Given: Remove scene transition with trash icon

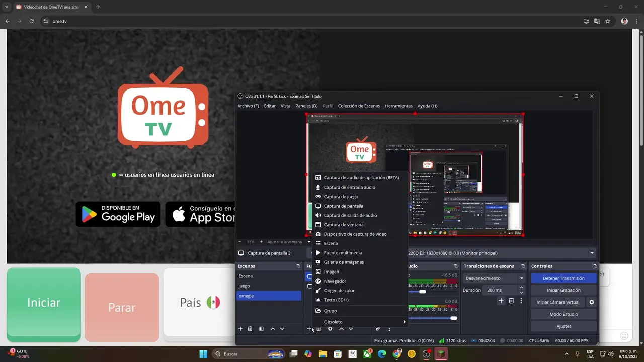Looking at the screenshot, I should 511,301.
